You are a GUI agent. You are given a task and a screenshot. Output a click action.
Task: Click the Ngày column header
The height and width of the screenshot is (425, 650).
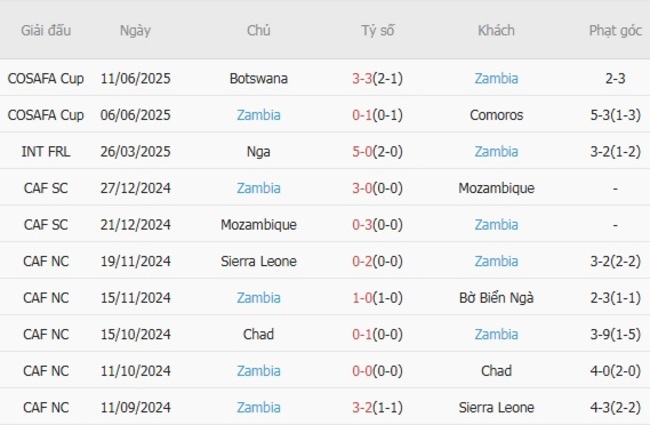135,30
